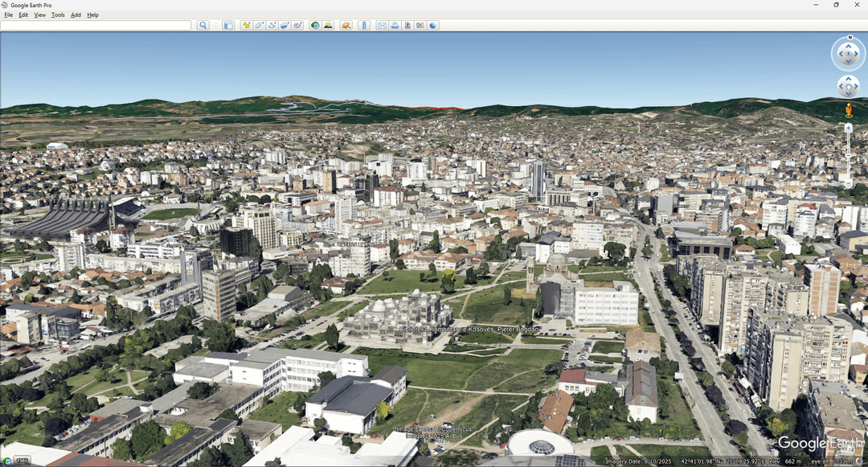Open the Ruler measurement tool
868x467 pixels.
click(364, 26)
